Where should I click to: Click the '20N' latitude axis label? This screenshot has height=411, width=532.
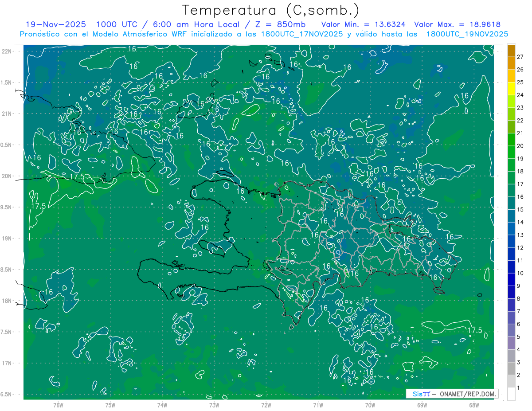tap(7, 176)
